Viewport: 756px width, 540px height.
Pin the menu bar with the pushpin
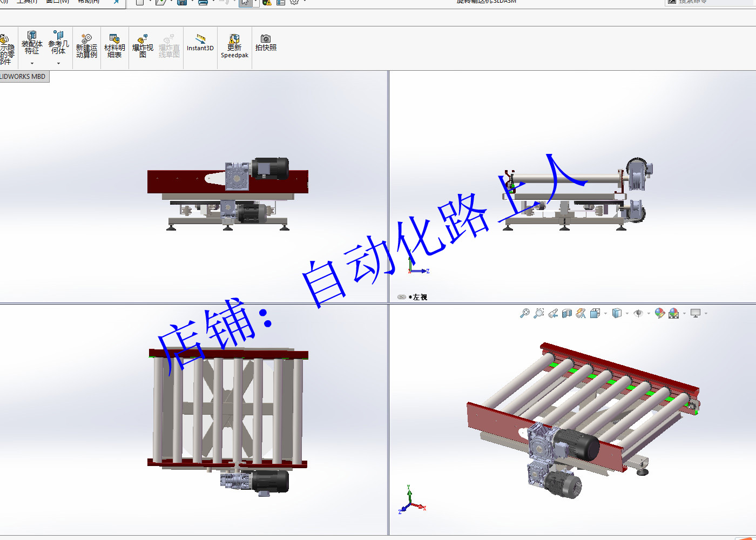[x=115, y=2]
